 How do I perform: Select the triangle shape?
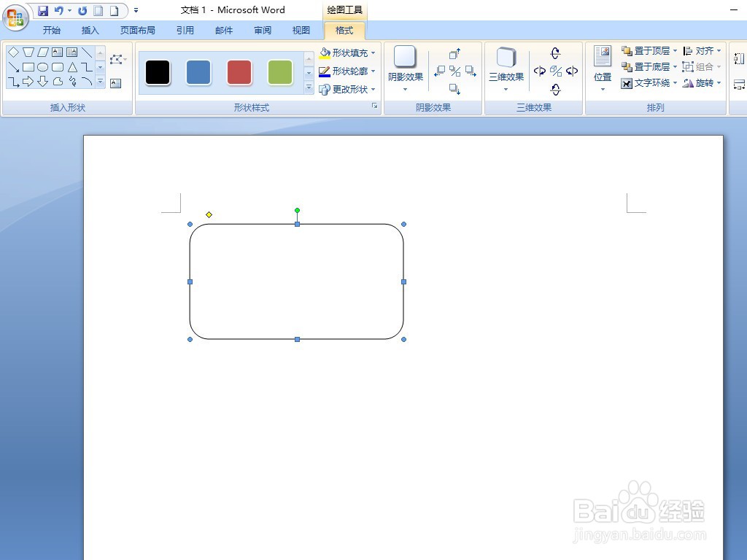point(72,66)
